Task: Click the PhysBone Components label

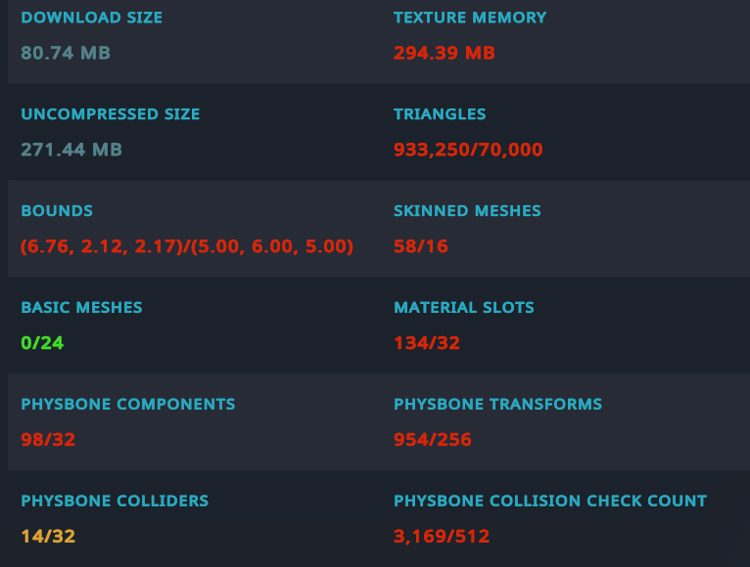Action: 128,405
